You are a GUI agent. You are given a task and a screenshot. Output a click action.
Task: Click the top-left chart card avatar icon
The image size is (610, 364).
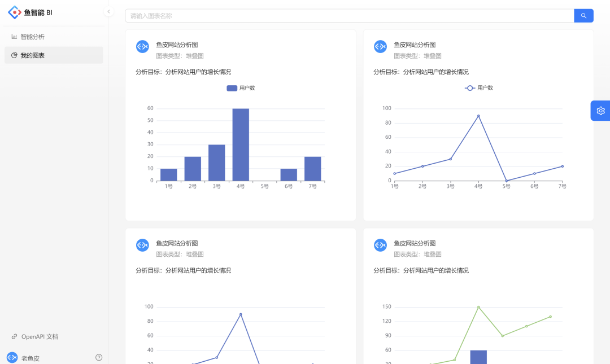pos(142,47)
